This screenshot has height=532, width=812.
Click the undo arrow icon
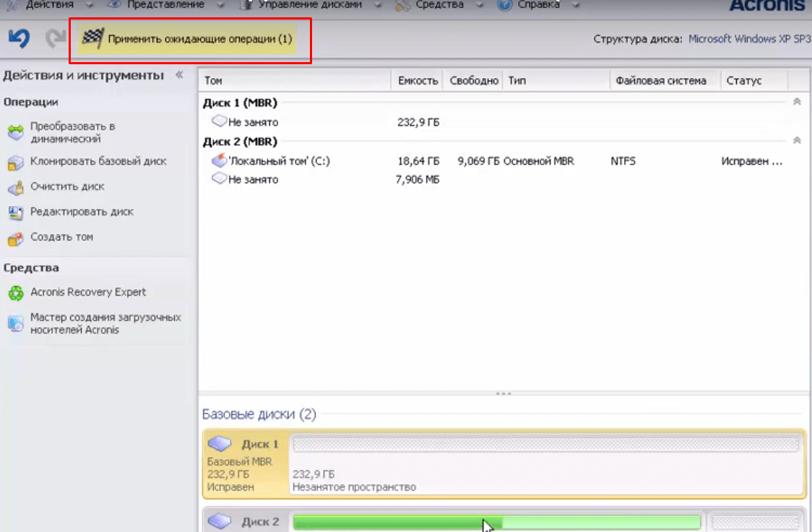coord(20,38)
